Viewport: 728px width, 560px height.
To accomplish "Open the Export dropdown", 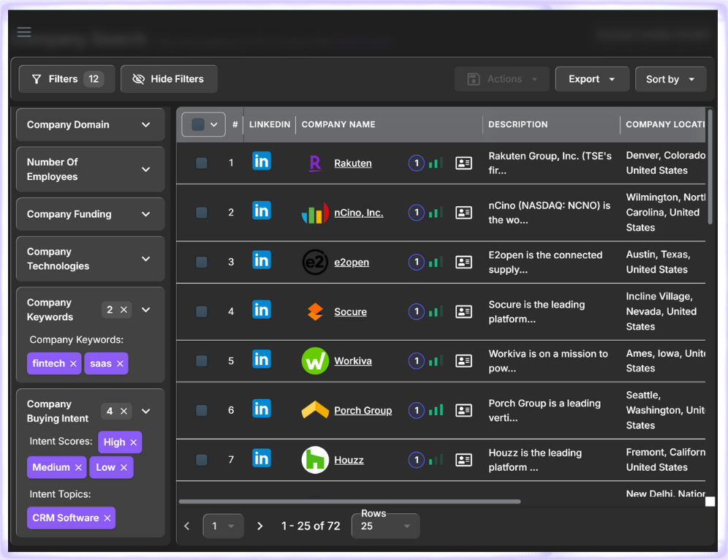I will click(592, 79).
